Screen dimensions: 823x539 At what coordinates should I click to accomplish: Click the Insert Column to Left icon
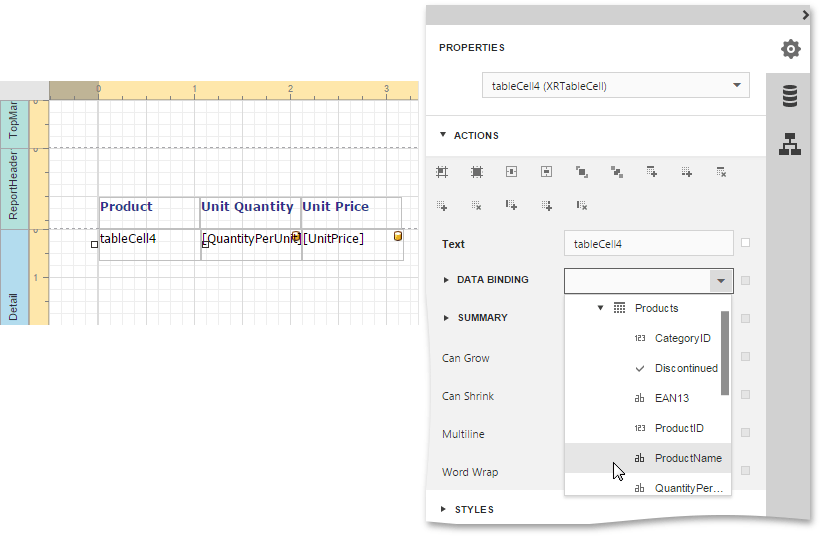point(511,205)
